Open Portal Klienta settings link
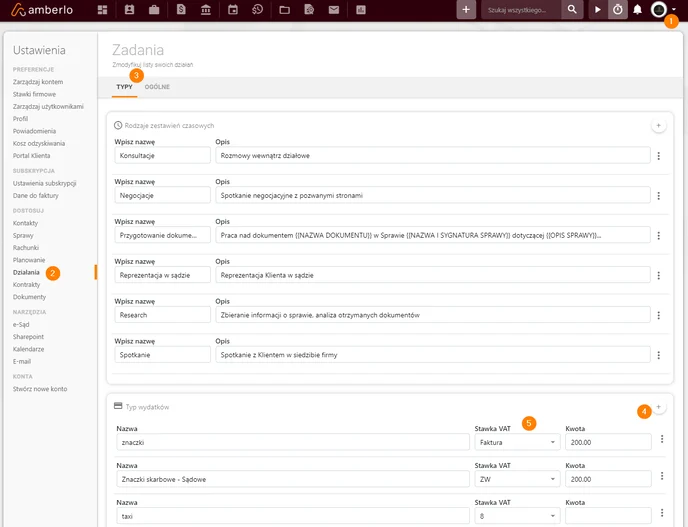Viewport: 688px width, 527px height. [x=32, y=156]
